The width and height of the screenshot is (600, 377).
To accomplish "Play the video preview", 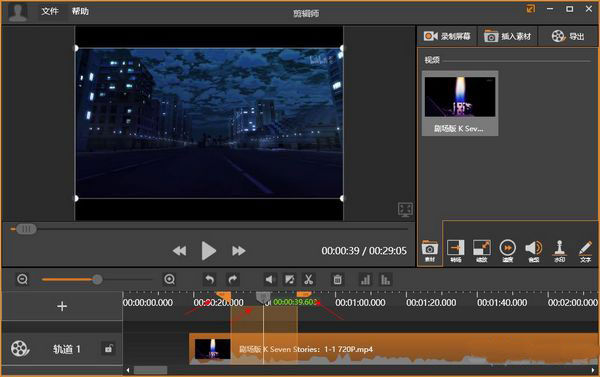I will (209, 251).
